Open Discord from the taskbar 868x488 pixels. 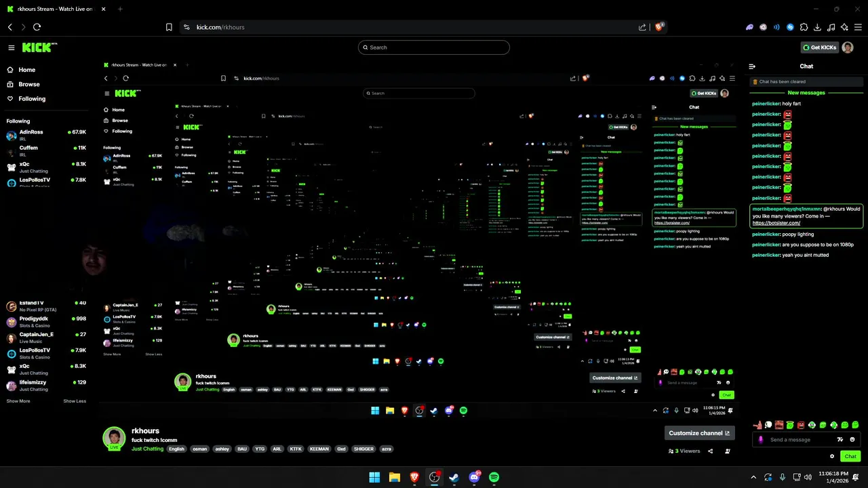click(x=474, y=477)
